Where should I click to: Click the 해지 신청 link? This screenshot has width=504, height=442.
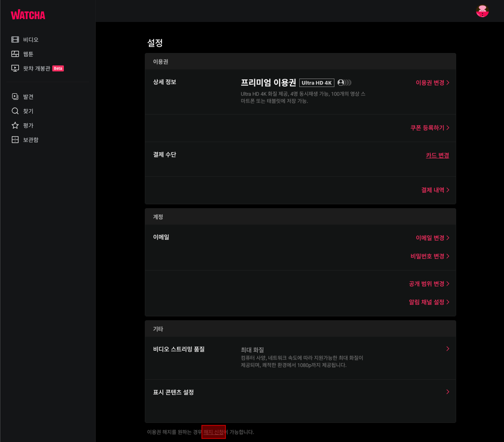point(213,432)
